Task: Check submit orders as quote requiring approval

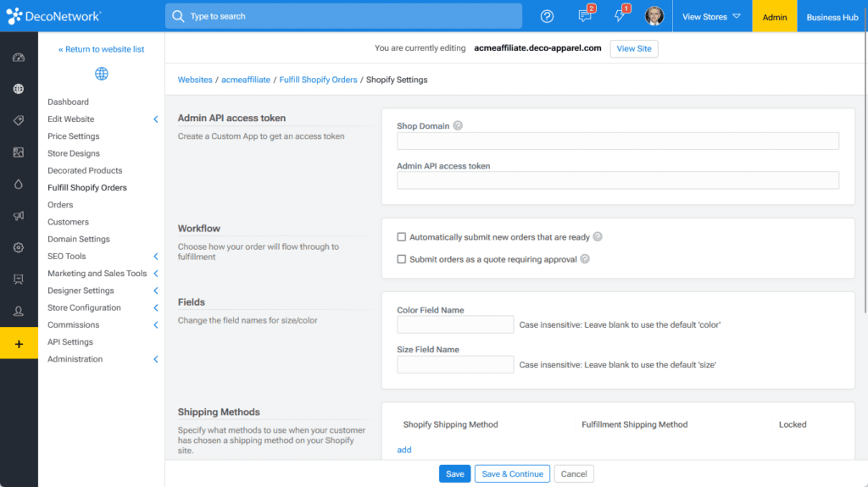Action: [401, 259]
